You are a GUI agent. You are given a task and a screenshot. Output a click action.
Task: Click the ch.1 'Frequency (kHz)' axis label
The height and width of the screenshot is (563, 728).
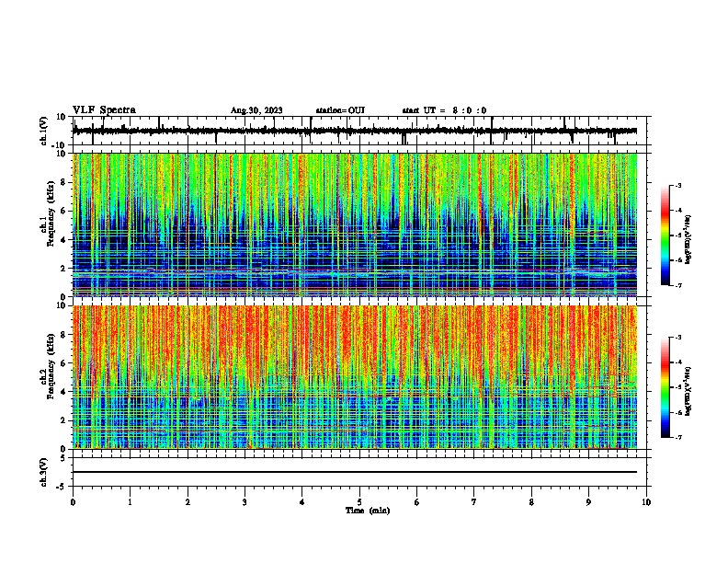51,214
